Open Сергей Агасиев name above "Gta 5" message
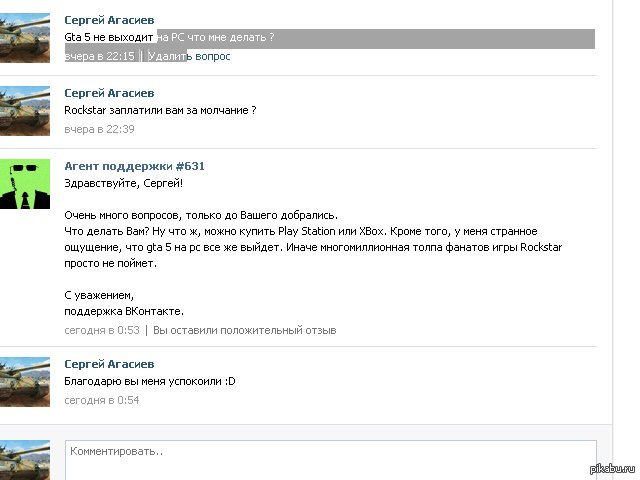 (x=109, y=20)
